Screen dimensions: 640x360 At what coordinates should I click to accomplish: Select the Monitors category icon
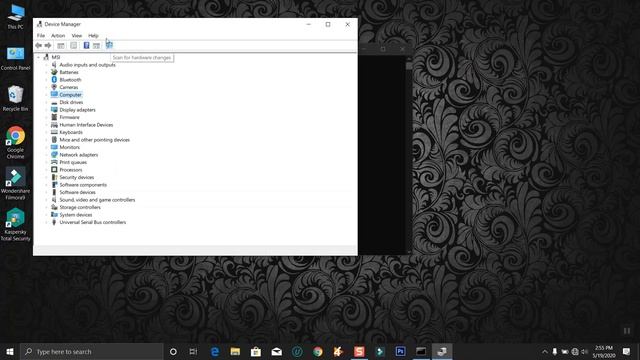click(x=54, y=147)
